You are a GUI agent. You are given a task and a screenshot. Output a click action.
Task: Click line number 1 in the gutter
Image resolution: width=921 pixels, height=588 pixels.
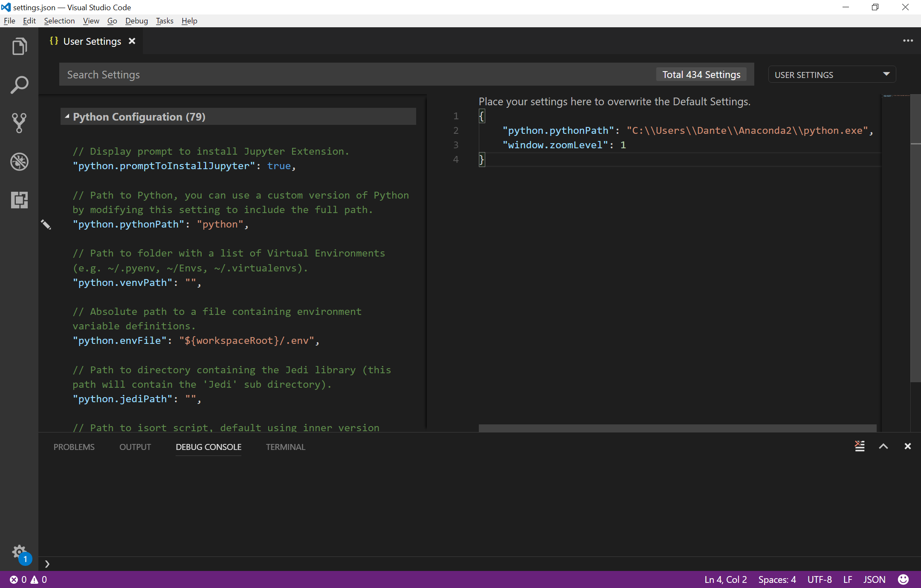pyautogui.click(x=456, y=116)
